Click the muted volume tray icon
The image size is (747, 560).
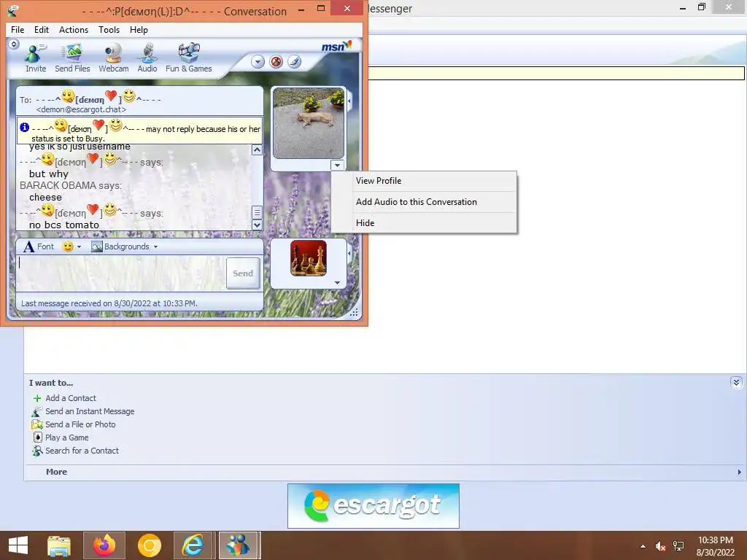coord(660,546)
